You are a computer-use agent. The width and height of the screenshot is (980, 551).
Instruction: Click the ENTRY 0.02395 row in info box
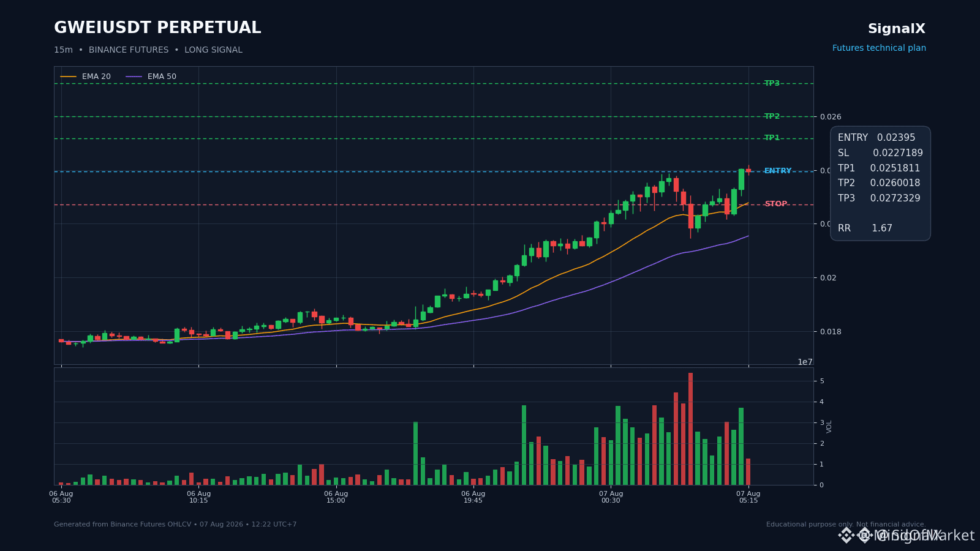tap(876, 138)
